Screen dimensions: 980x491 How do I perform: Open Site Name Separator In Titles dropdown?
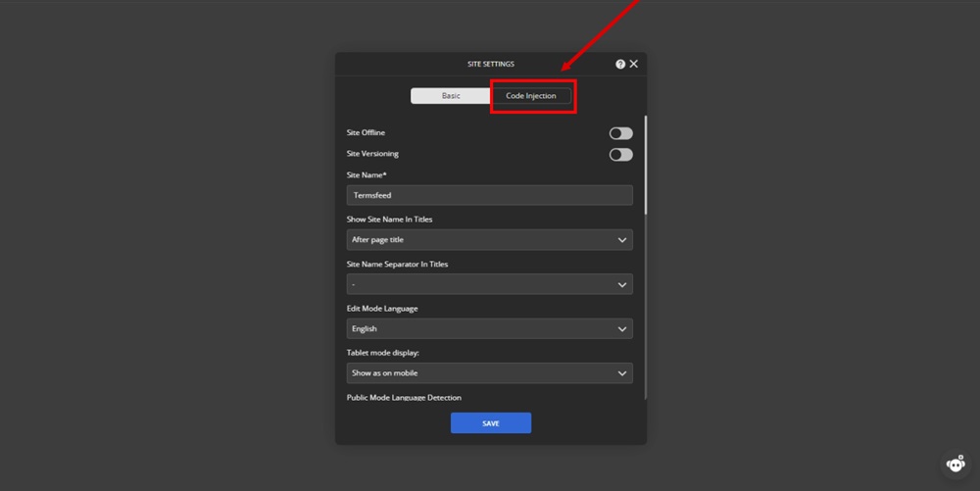489,284
